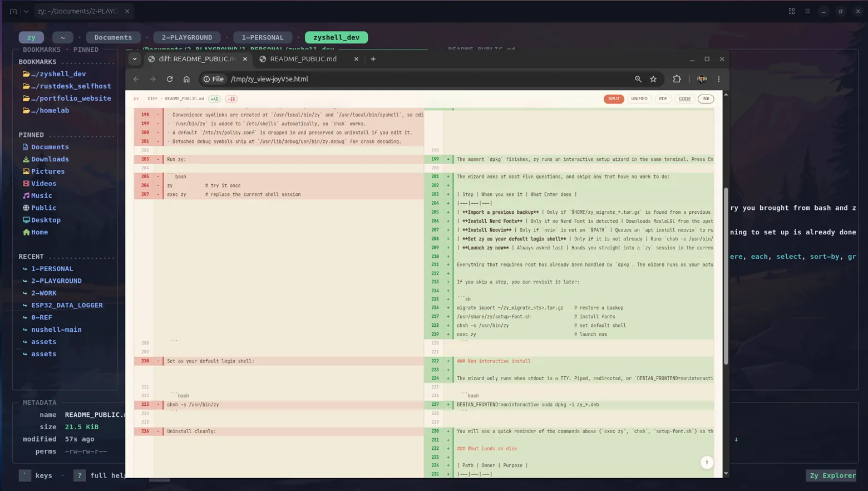Close the README_PUBLIC.md browser tab
The width and height of the screenshot is (868, 491).
click(x=356, y=59)
